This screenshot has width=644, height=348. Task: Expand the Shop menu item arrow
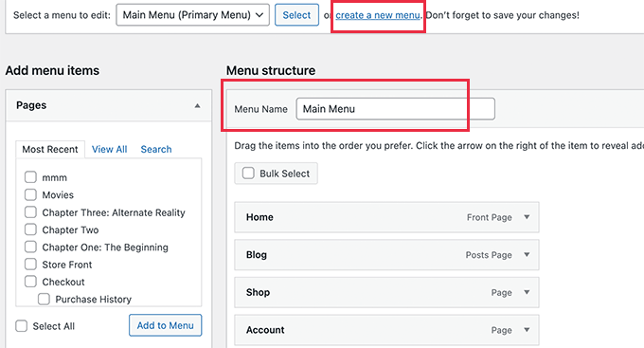[x=527, y=292]
